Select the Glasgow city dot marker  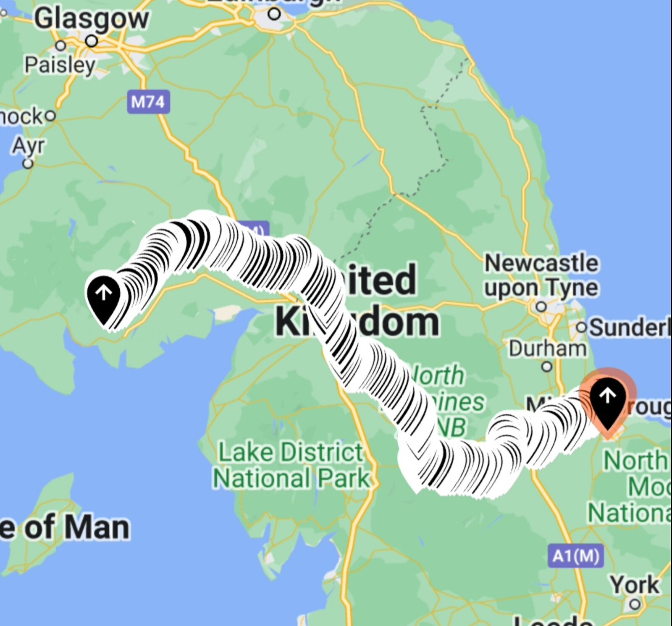[92, 41]
